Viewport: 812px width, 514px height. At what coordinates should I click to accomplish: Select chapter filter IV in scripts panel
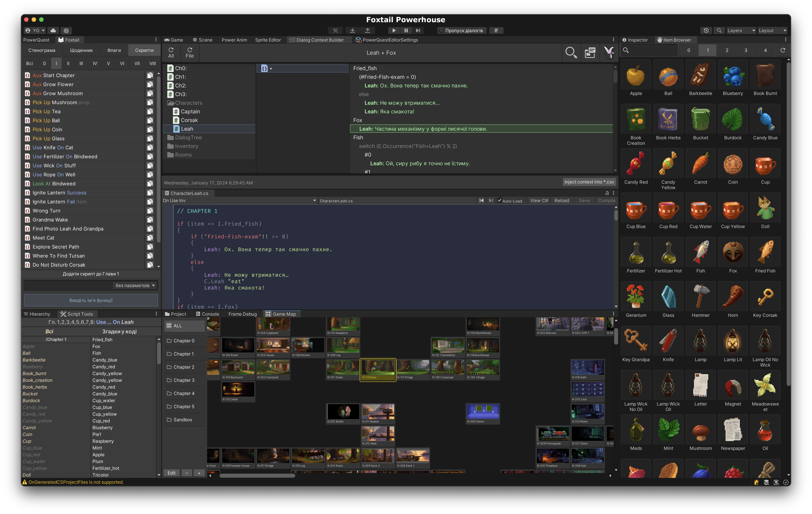coord(95,63)
